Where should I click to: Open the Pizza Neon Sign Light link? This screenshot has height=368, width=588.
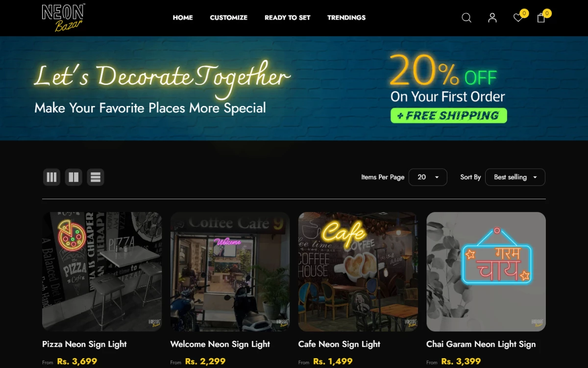pyautogui.click(x=84, y=344)
